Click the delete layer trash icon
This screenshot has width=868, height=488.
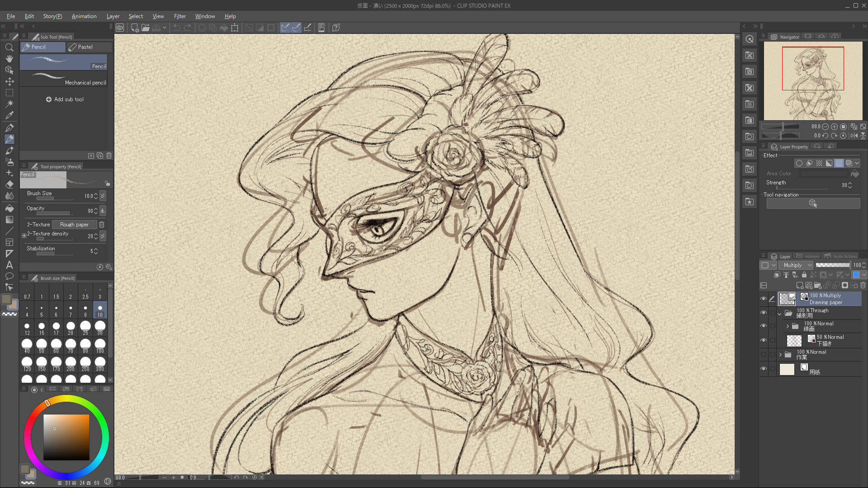point(863,286)
